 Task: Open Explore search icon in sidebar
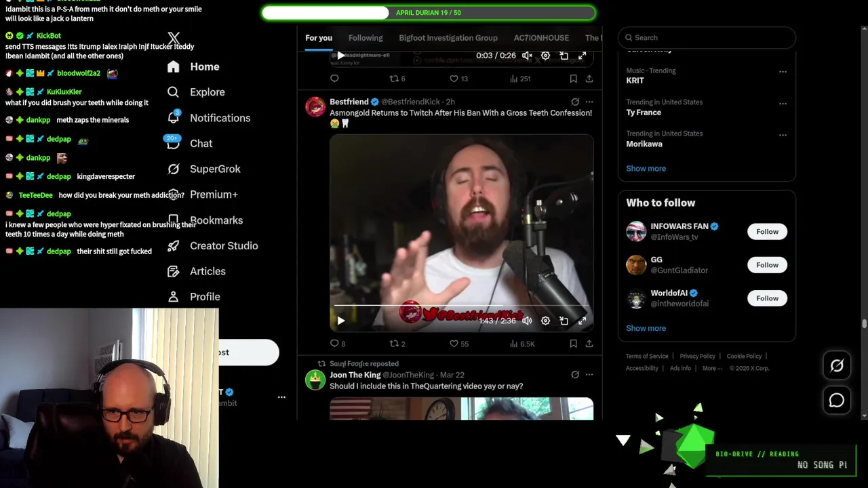coord(174,92)
